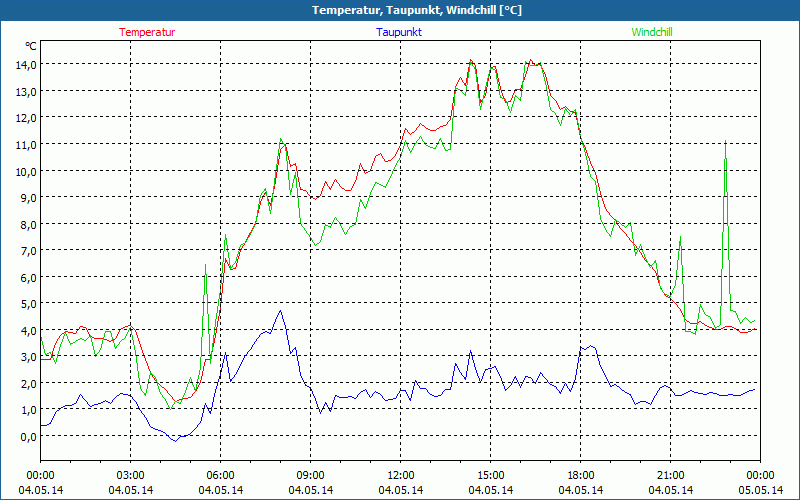Click the '12:00' x-axis time label
The image size is (800, 500).
(x=401, y=476)
